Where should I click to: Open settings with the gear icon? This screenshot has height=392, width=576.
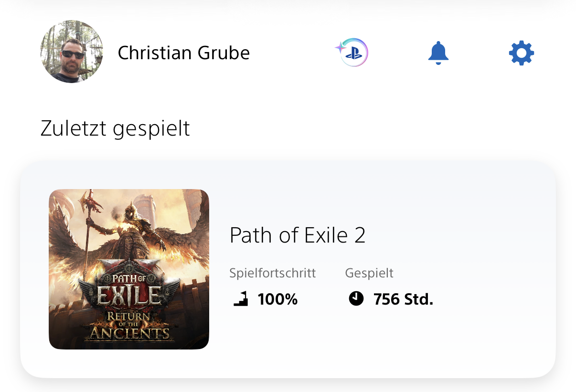coord(522,53)
